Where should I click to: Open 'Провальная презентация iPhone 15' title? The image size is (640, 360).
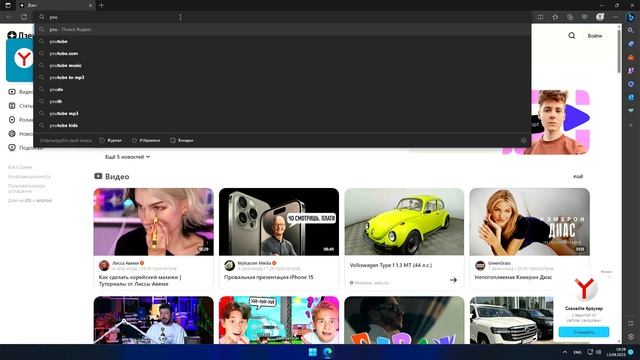coord(269,277)
